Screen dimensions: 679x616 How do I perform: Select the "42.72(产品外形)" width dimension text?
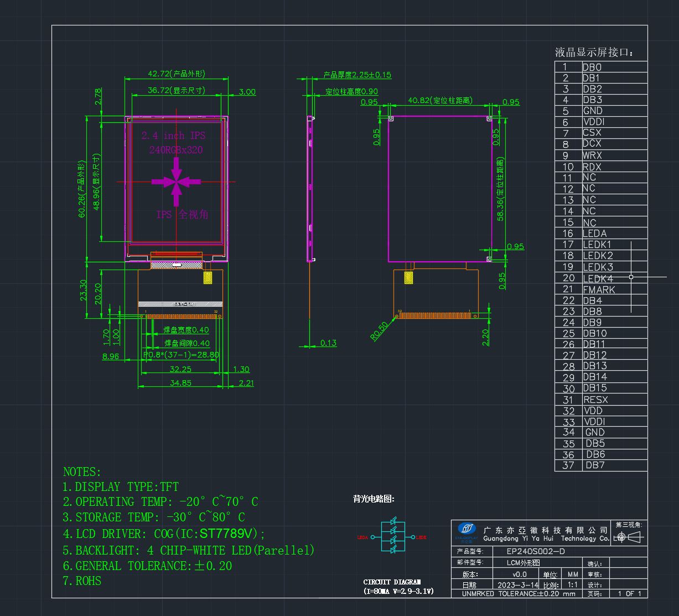pos(176,74)
